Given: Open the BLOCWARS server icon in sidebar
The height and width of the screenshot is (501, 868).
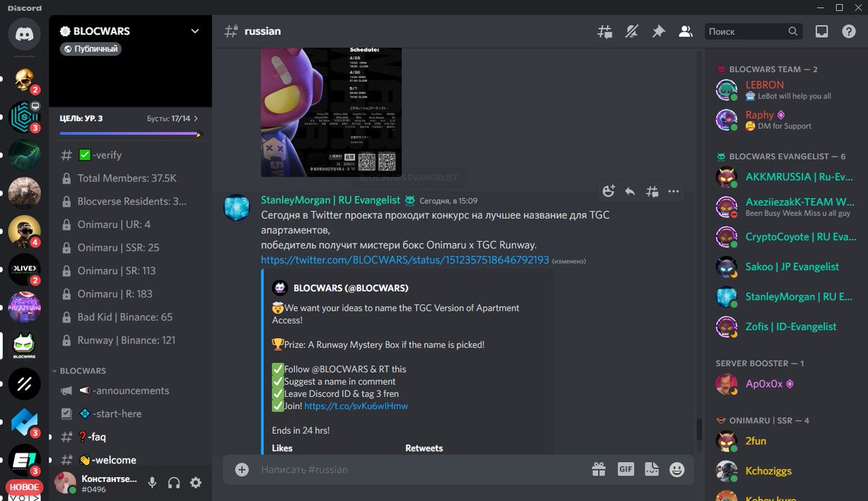Looking at the screenshot, I should click(25, 346).
